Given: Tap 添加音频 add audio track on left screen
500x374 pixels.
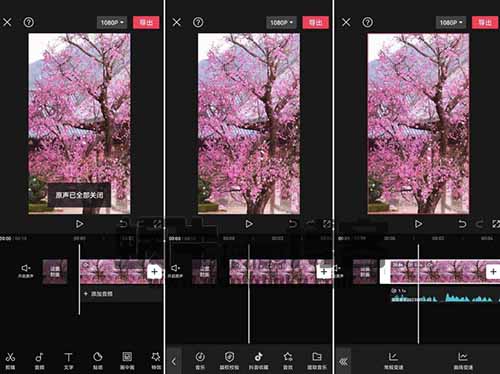Looking at the screenshot, I should (122, 294).
